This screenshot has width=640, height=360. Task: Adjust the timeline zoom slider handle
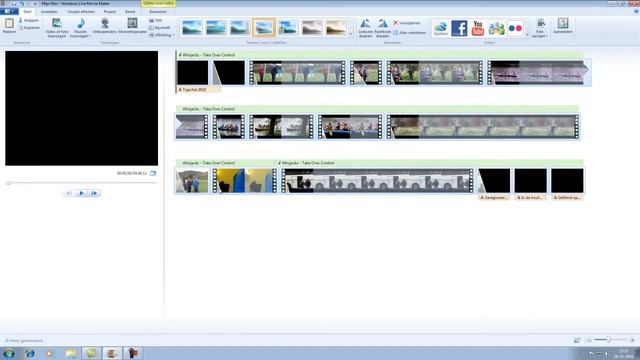(609, 340)
